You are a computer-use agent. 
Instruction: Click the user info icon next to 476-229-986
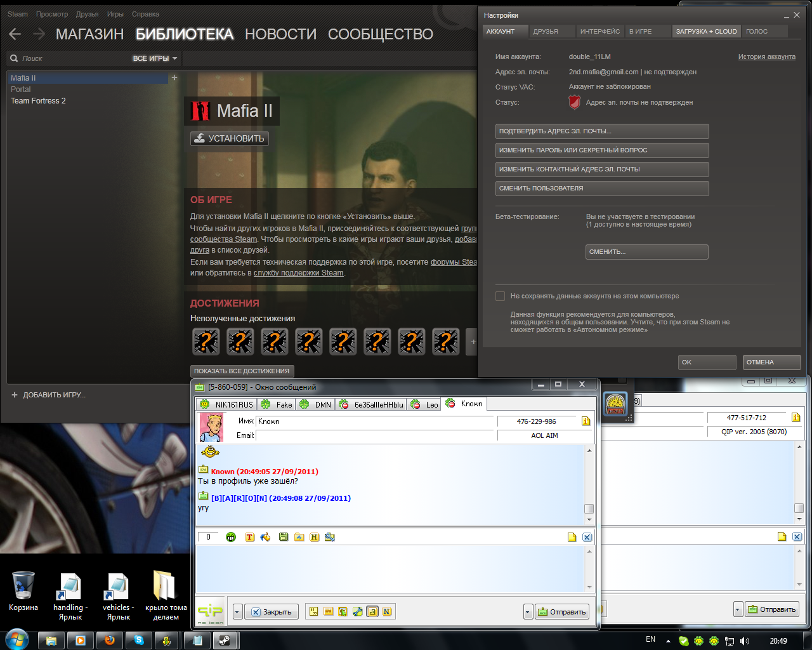click(586, 421)
